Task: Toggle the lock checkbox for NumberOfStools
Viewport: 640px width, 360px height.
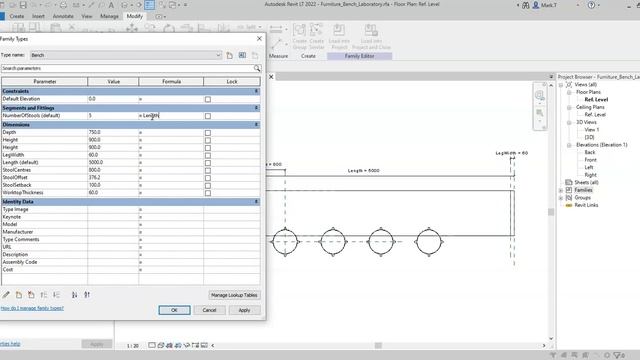Action: (208, 116)
